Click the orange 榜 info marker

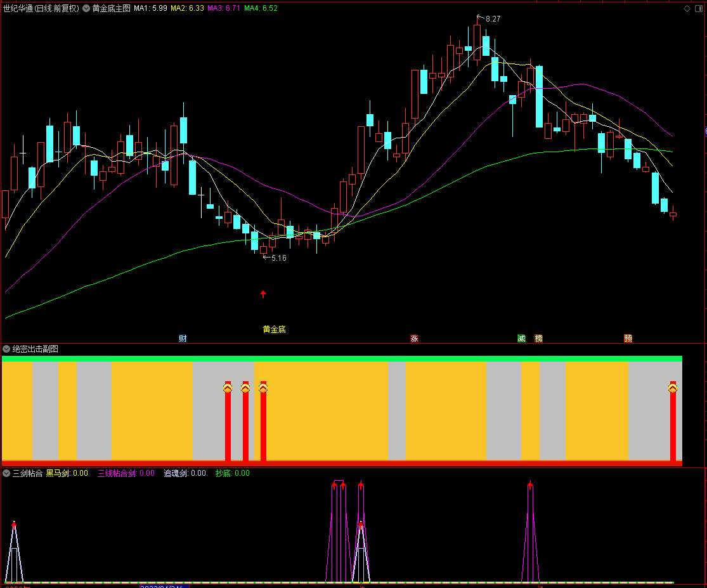[x=538, y=338]
